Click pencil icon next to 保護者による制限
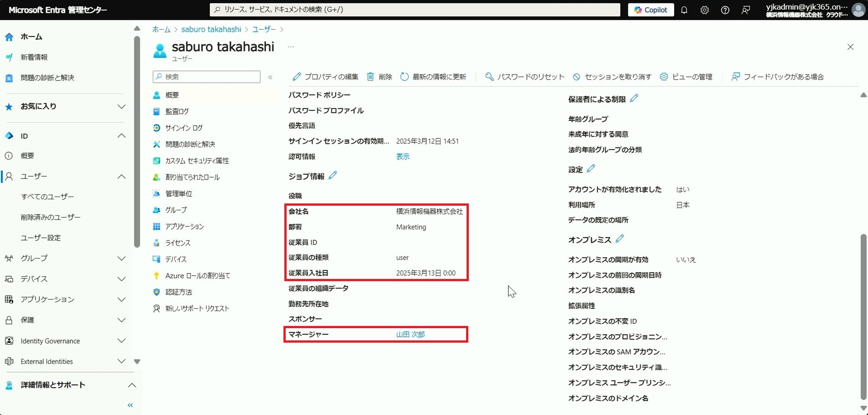Viewport: 868px width, 415px height. click(634, 98)
